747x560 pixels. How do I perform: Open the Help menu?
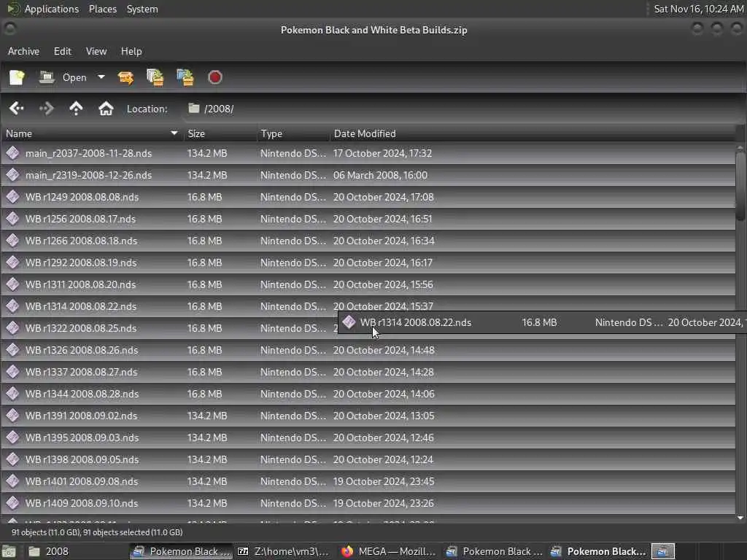click(x=131, y=51)
